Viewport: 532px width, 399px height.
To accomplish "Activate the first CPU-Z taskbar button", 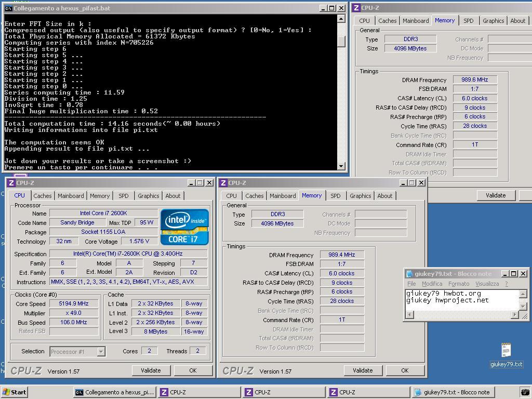I will pos(199,392).
